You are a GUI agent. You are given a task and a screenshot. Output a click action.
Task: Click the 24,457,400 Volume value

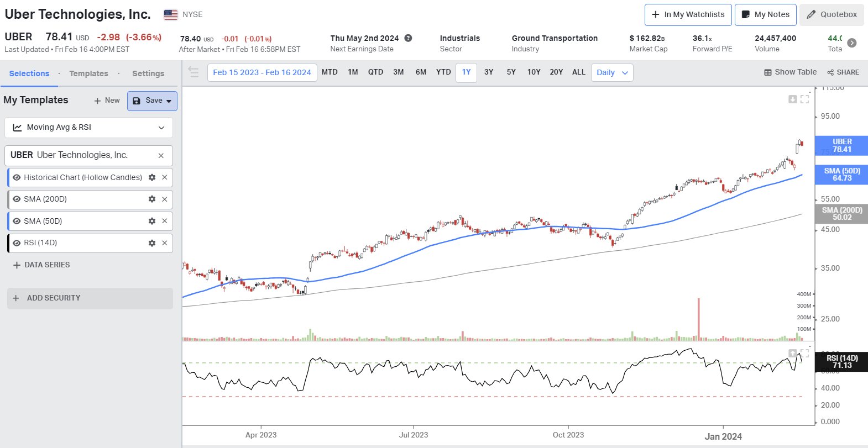[x=775, y=38]
